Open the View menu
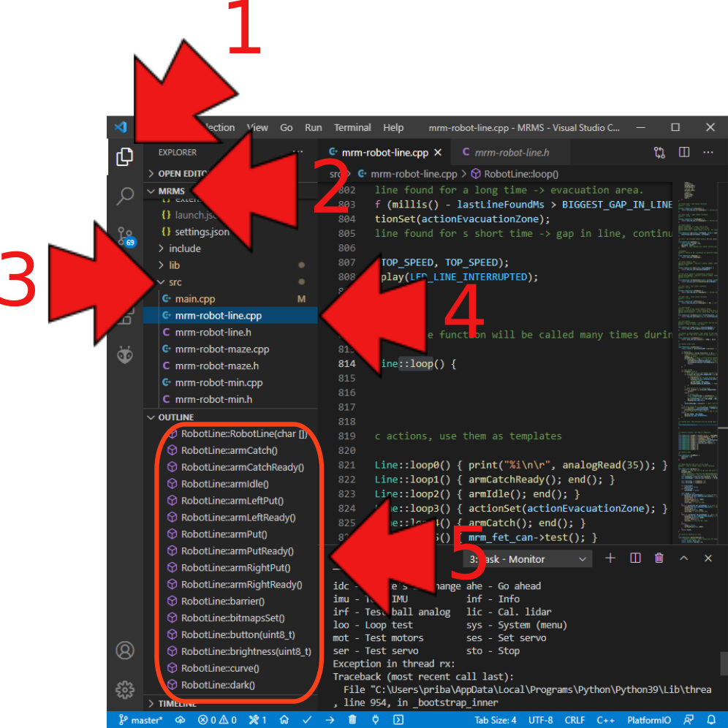 pyautogui.click(x=257, y=128)
